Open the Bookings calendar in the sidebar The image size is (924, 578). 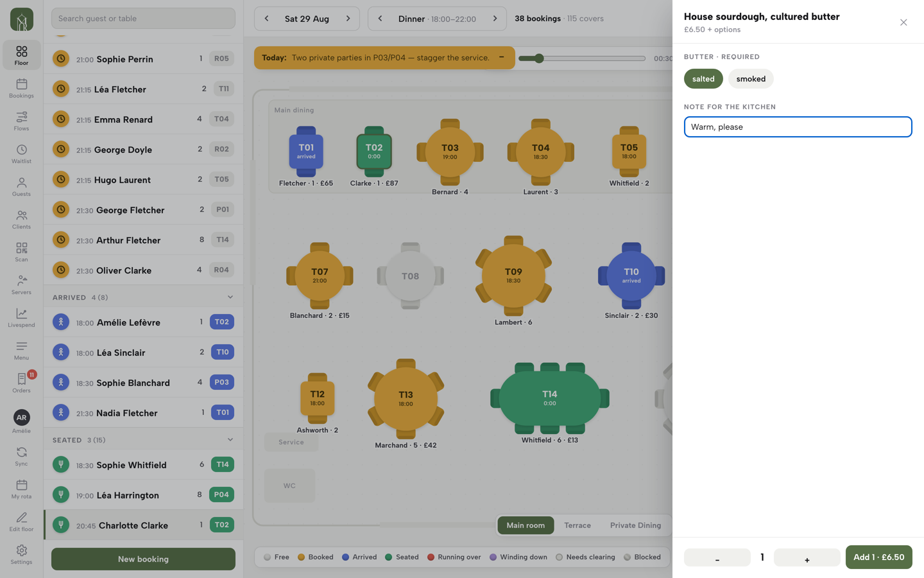tap(21, 88)
